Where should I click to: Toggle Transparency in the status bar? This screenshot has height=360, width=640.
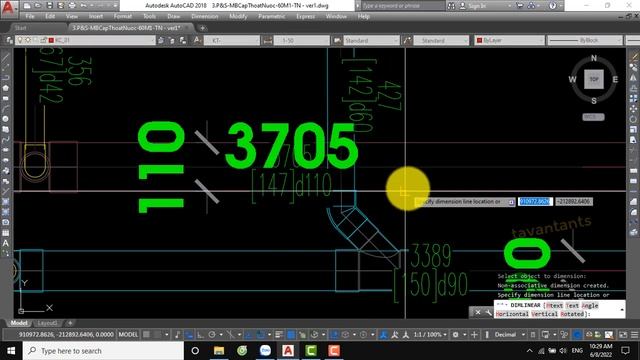click(x=291, y=335)
